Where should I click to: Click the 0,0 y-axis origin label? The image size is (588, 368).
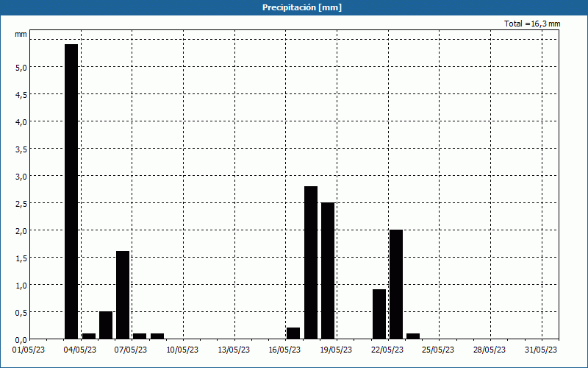21,339
